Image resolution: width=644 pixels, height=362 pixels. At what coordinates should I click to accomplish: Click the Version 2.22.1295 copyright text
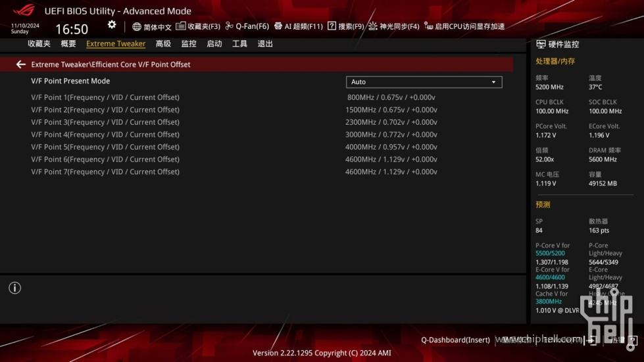[x=322, y=353]
